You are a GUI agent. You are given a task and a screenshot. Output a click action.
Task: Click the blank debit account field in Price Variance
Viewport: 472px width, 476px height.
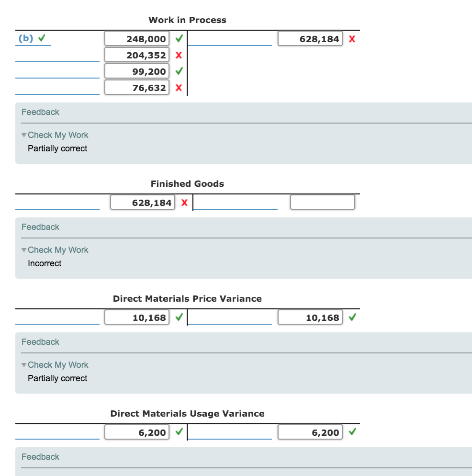[x=57, y=320]
